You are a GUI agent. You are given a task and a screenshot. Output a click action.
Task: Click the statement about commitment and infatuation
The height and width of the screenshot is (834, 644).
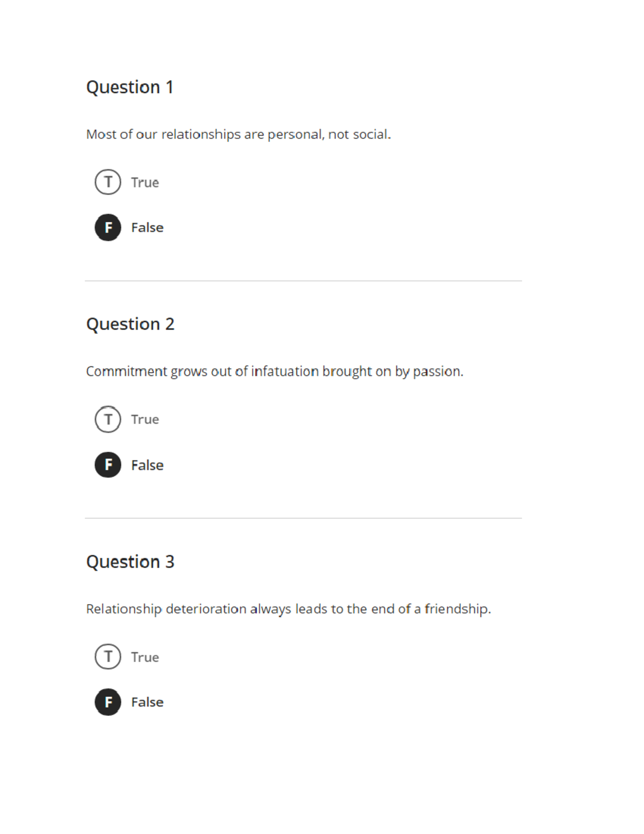pyautogui.click(x=274, y=372)
